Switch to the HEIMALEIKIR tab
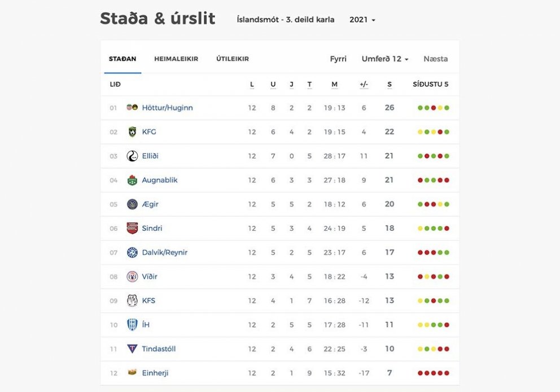The height and width of the screenshot is (392, 560). click(176, 58)
